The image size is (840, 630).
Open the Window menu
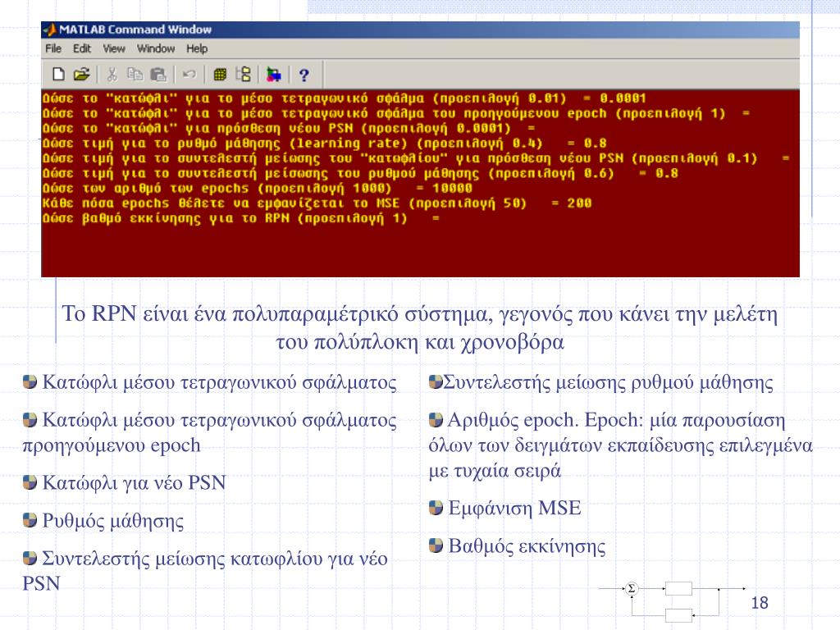coord(156,48)
